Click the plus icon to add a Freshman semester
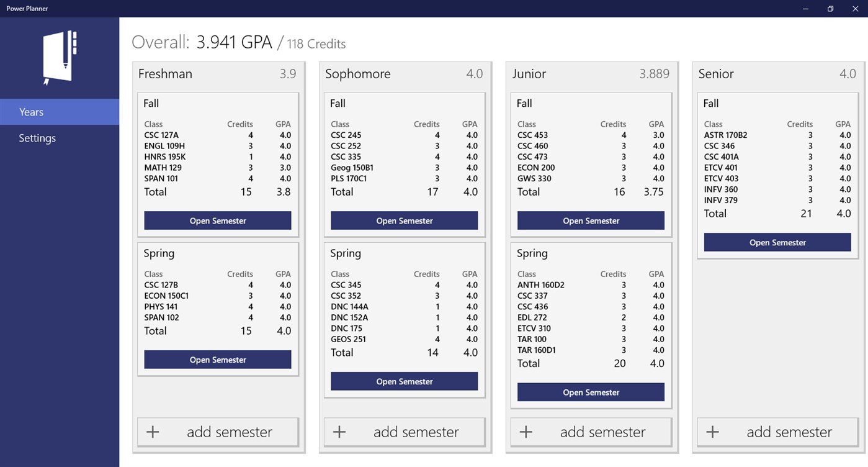 click(153, 431)
